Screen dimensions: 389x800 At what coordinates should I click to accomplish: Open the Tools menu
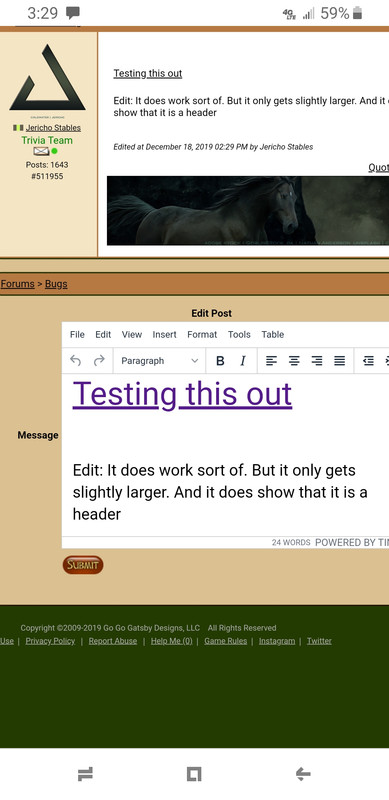239,335
